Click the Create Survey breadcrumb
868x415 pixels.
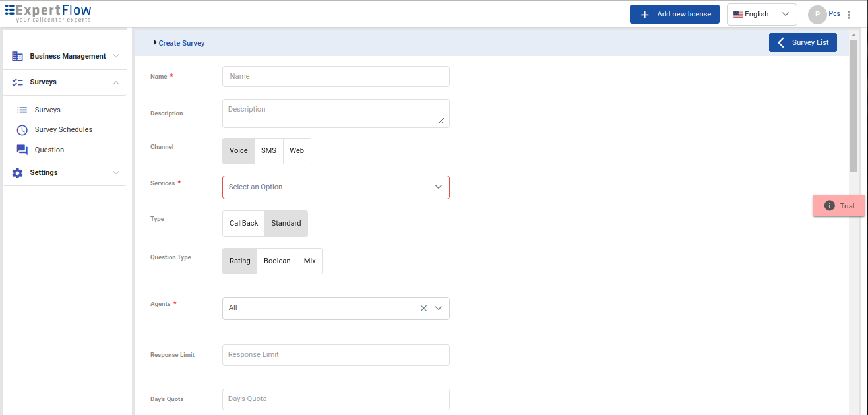coord(179,42)
